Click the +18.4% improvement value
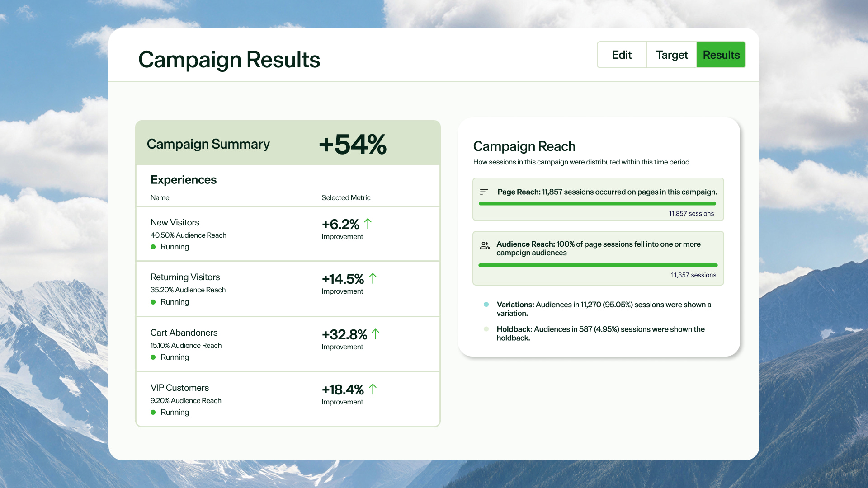This screenshot has height=488, width=868. pyautogui.click(x=343, y=389)
